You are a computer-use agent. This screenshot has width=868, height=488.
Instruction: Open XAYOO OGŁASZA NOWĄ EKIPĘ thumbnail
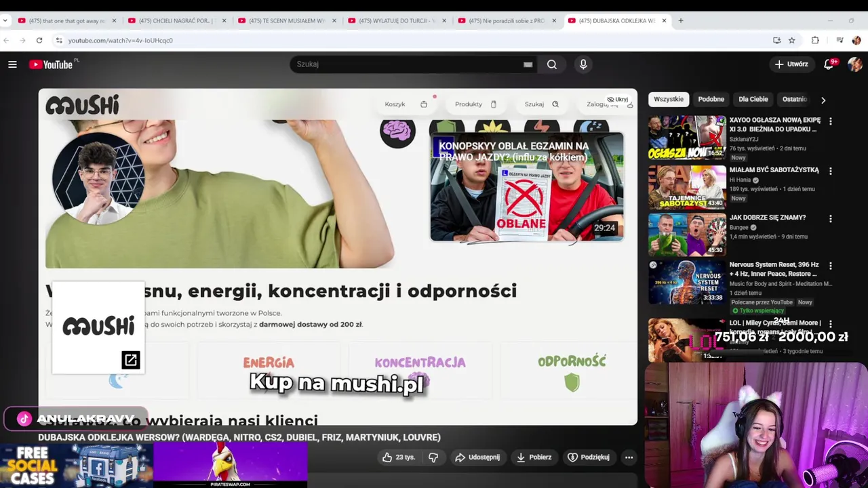686,138
